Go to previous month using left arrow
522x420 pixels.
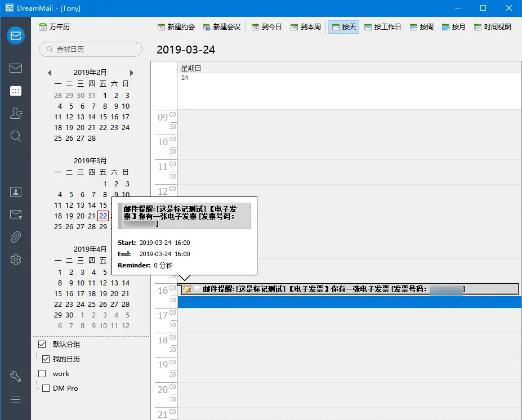(50, 73)
